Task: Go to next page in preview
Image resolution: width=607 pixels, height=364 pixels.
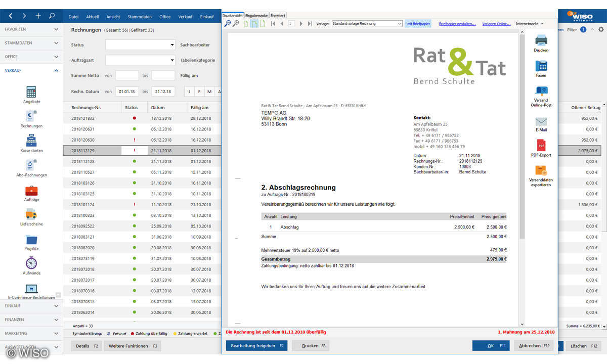Action: point(301,24)
